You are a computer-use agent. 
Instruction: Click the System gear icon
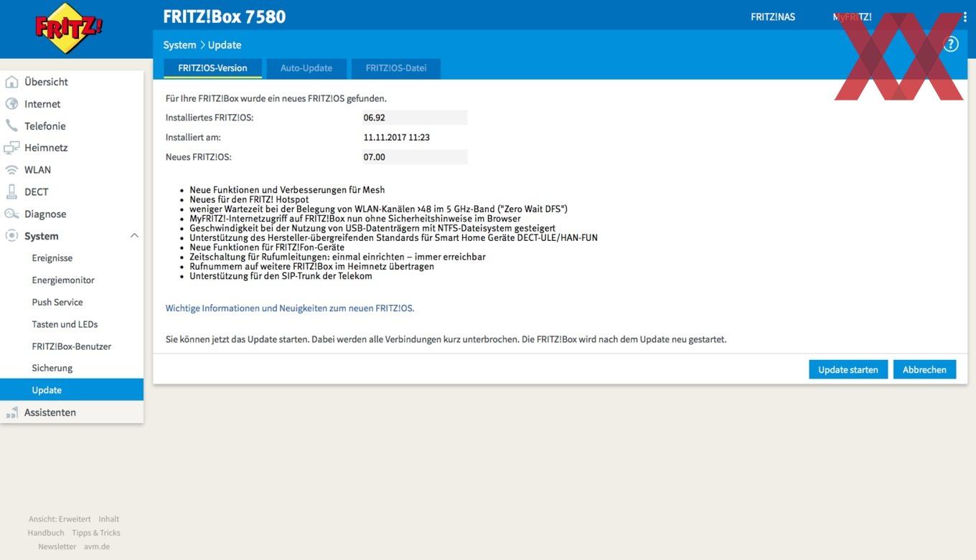click(11, 236)
